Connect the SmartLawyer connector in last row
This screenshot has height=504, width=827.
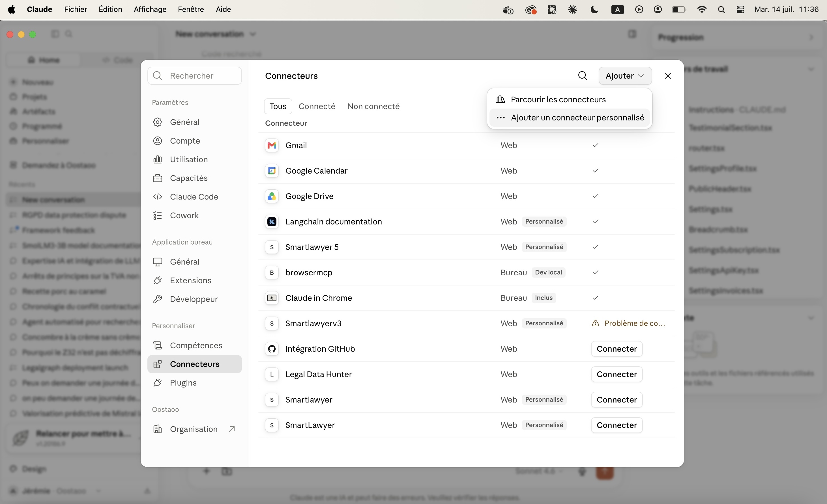point(617,425)
